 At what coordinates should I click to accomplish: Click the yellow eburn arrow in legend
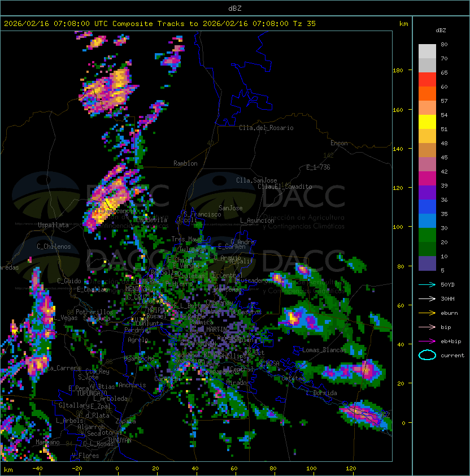(427, 313)
